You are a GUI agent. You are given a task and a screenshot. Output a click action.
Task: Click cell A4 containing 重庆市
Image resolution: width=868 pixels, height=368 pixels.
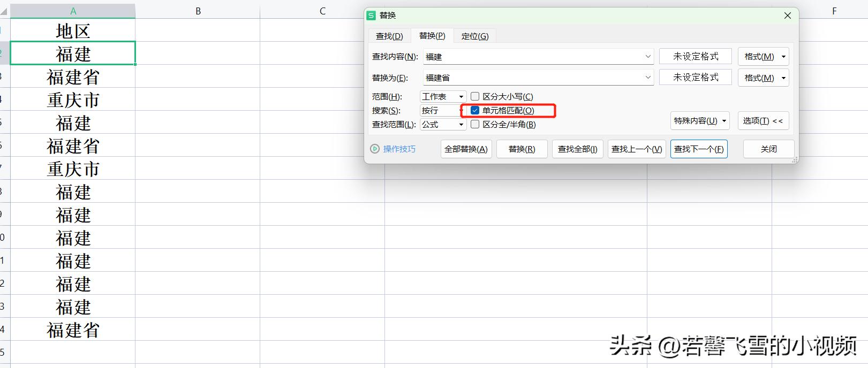point(73,99)
